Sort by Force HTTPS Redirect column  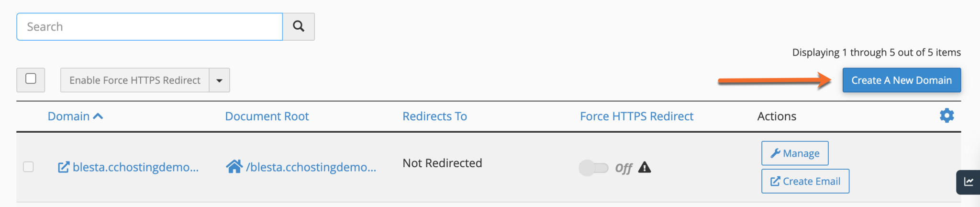pyautogui.click(x=636, y=116)
